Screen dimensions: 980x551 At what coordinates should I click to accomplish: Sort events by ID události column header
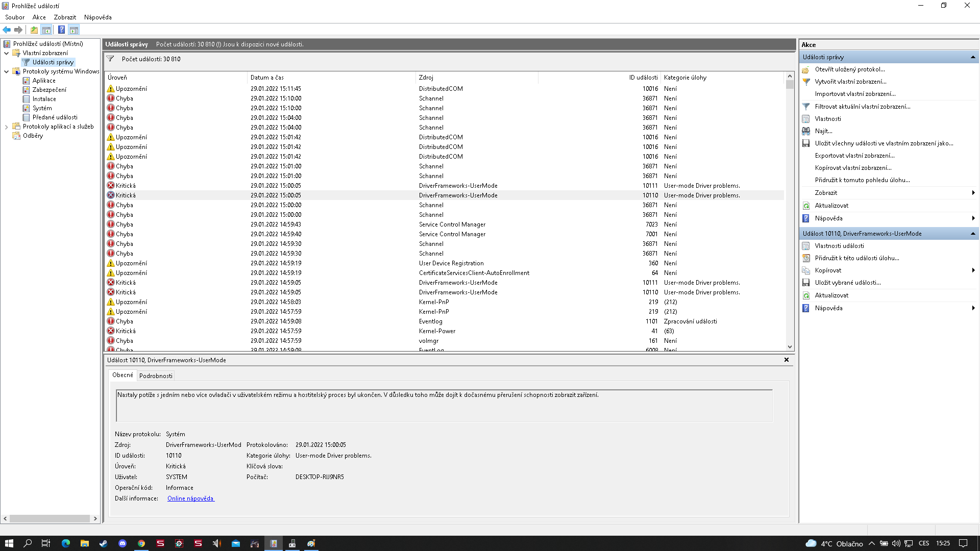click(x=643, y=78)
